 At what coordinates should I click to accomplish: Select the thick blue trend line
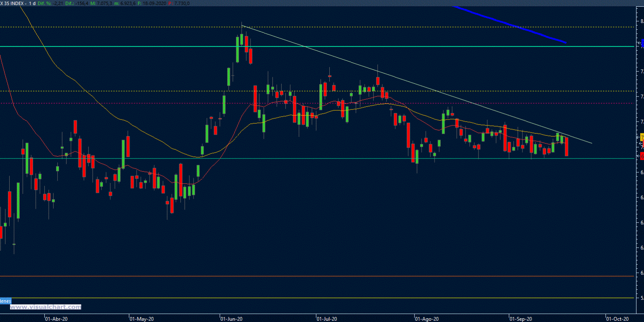coord(511,25)
